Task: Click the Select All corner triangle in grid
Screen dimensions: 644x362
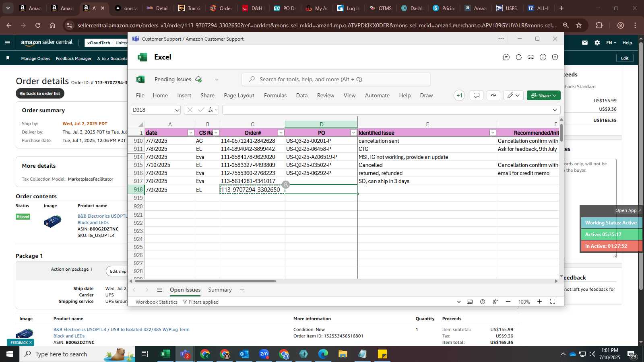Action: tap(140, 124)
